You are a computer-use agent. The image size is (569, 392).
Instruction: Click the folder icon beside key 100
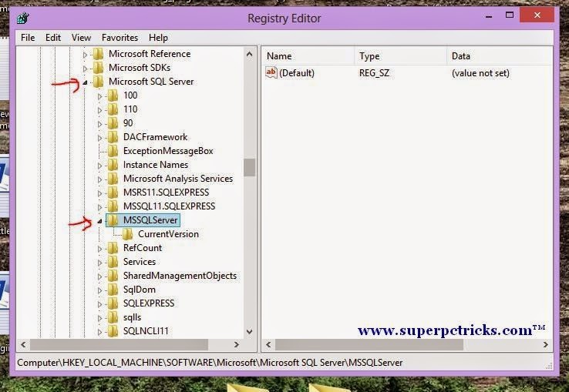113,95
